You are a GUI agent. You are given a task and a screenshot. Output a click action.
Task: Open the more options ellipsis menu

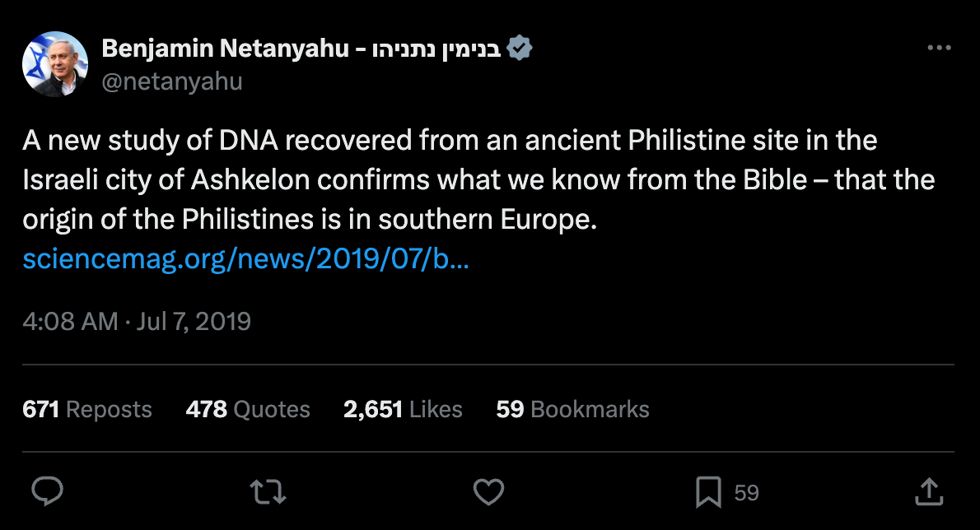938,48
